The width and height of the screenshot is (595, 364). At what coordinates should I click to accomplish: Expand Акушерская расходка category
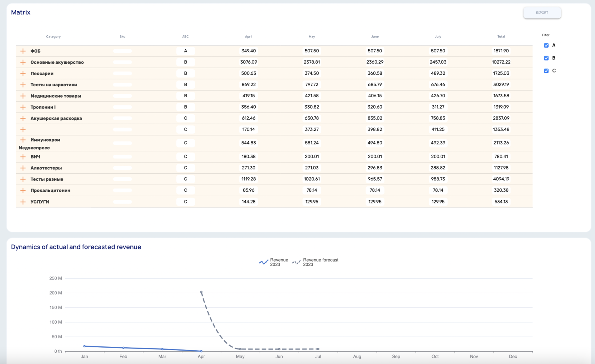23,119
